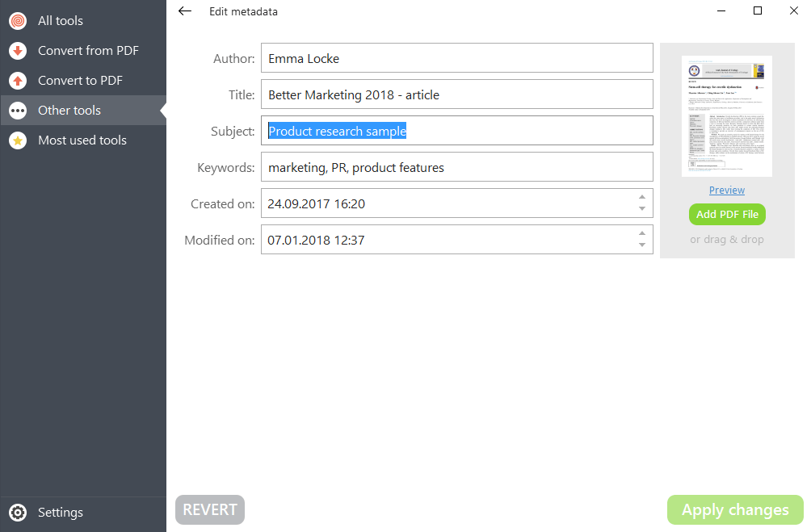
Task: Click the Most used tools star icon
Action: [x=18, y=140]
